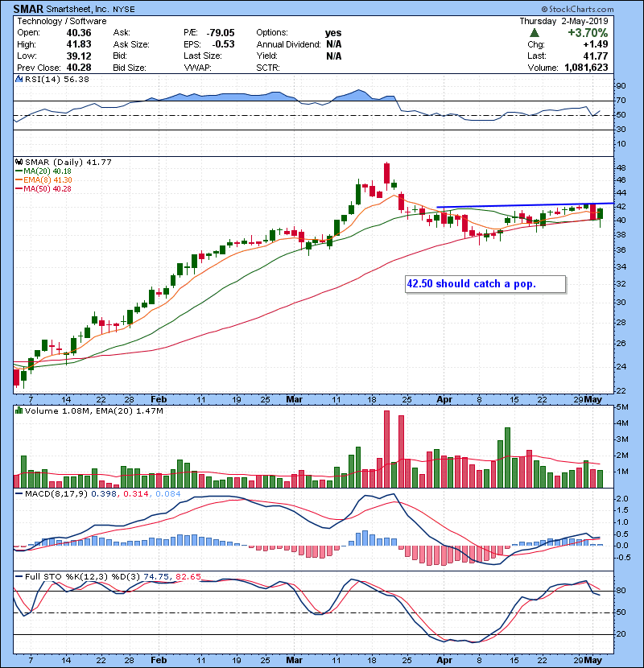Click the -0.5 label on the MACD axis
Image resolution: width=644 pixels, height=668 pixels.
624,557
